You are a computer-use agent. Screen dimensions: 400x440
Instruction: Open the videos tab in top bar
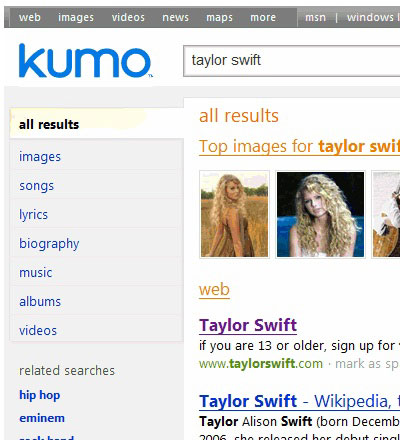[128, 17]
